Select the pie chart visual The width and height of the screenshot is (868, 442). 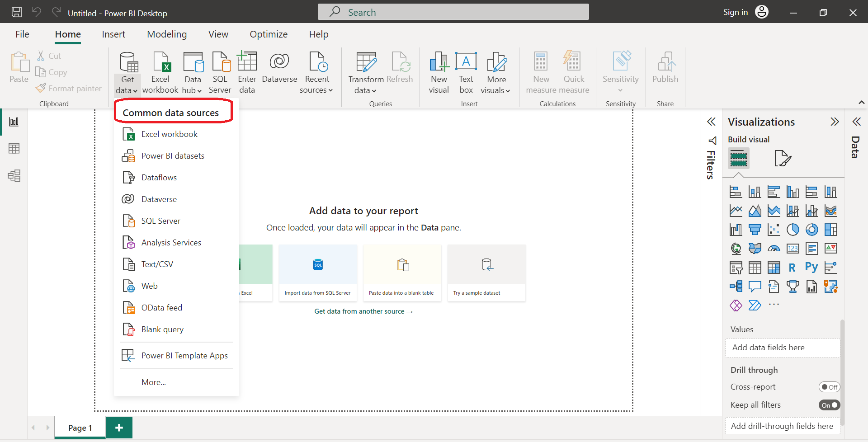point(793,230)
